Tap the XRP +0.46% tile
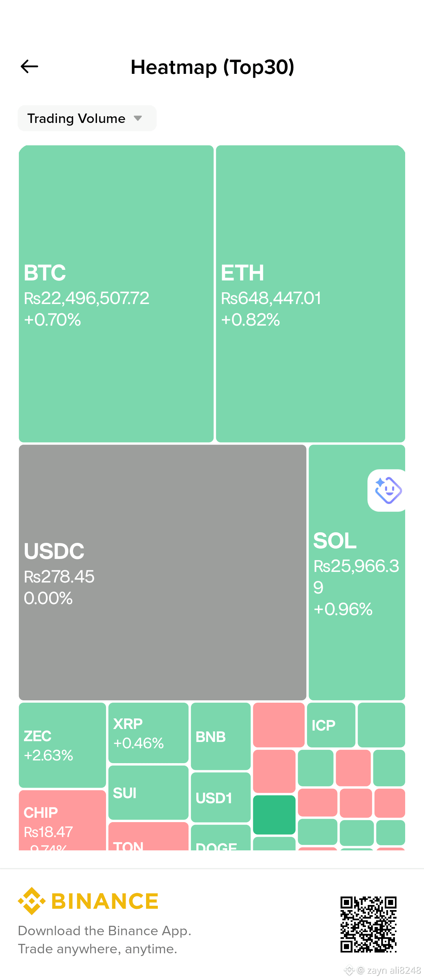 [148, 733]
